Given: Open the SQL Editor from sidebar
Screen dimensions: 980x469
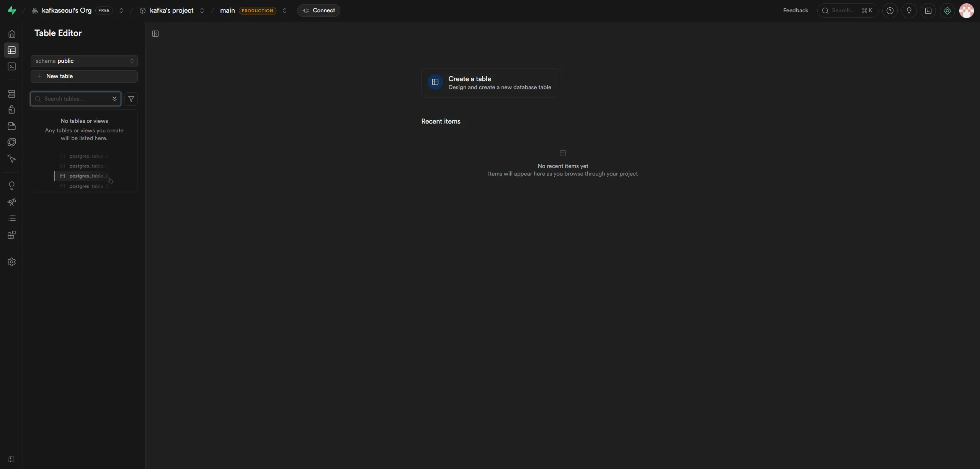Looking at the screenshot, I should click(x=11, y=67).
